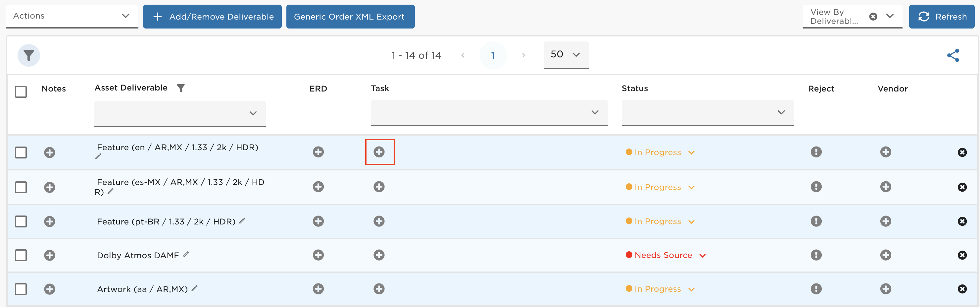
Task: Add note for Feature es-MX row
Action: tap(49, 187)
